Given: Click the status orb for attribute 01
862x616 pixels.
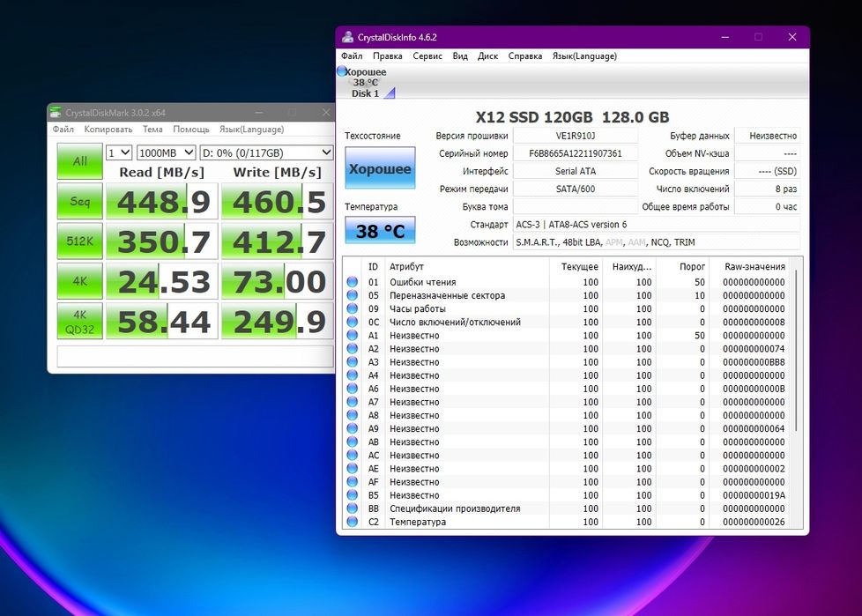Looking at the screenshot, I should point(353,282).
